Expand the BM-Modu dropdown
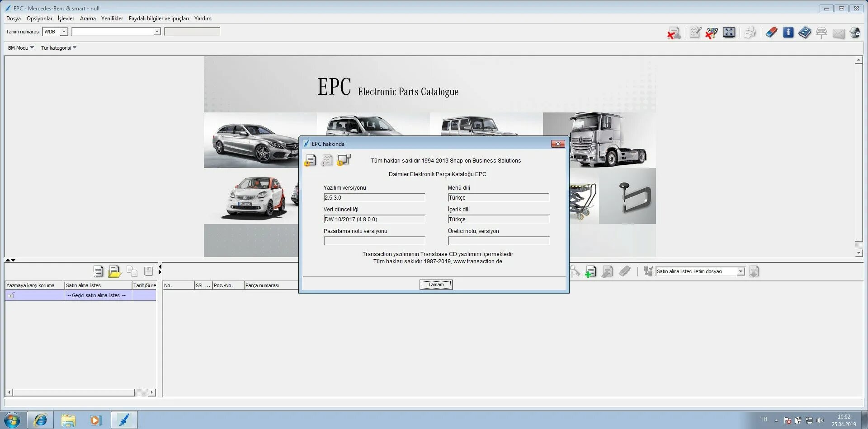This screenshot has height=429, width=868. 21,48
